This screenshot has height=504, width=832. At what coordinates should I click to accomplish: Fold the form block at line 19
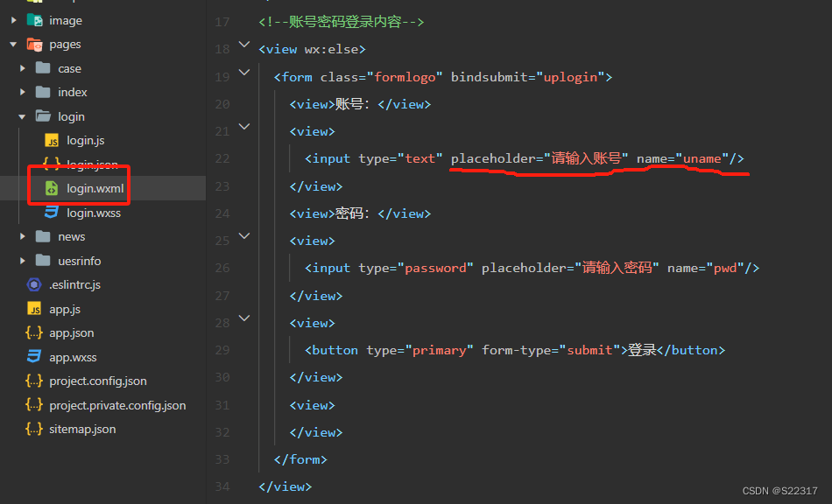(x=244, y=72)
